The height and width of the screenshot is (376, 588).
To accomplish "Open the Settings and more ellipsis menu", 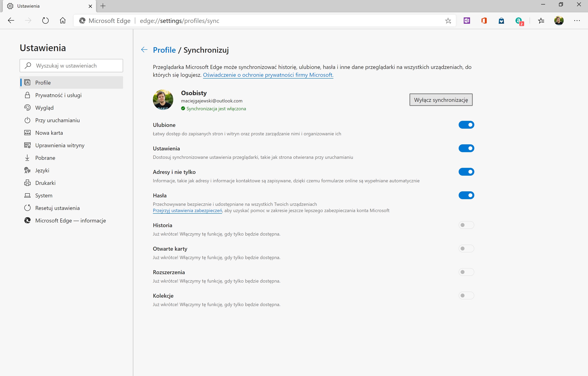I will [577, 21].
